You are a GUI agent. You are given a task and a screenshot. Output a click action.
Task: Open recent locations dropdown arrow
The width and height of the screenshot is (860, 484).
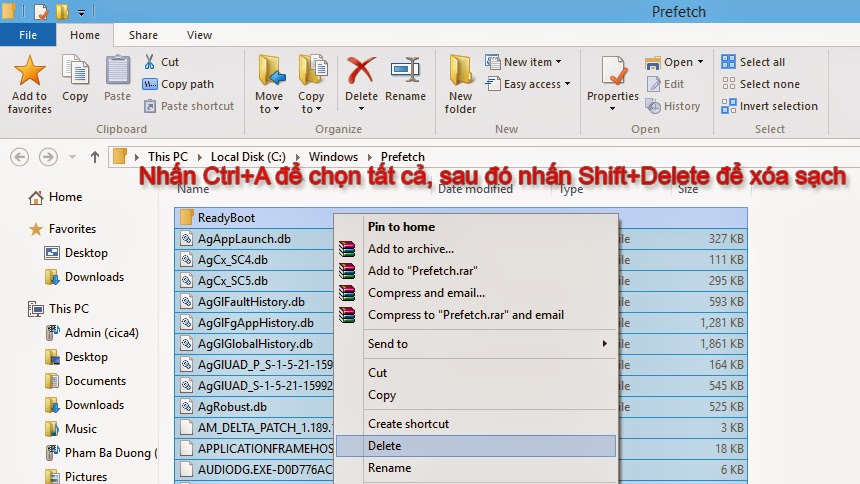tap(72, 157)
